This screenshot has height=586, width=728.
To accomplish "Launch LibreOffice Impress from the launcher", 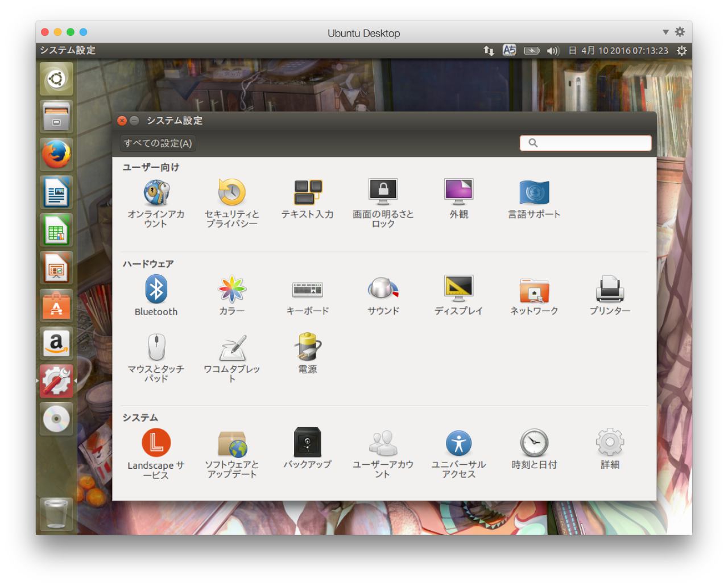I will tap(56, 268).
